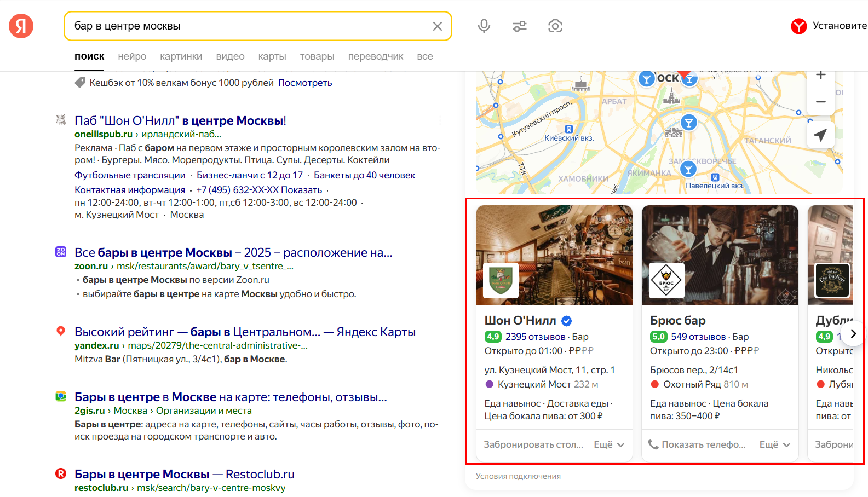Screen dimensions: 868x497
Task: Expand Ещё dropdown on Шон О'Нилл card
Action: (x=609, y=444)
